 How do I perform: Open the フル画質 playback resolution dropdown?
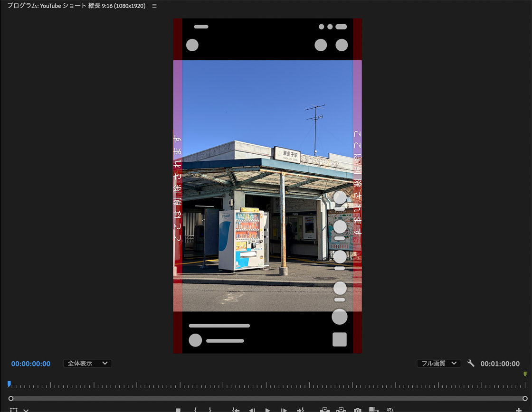[438, 364]
